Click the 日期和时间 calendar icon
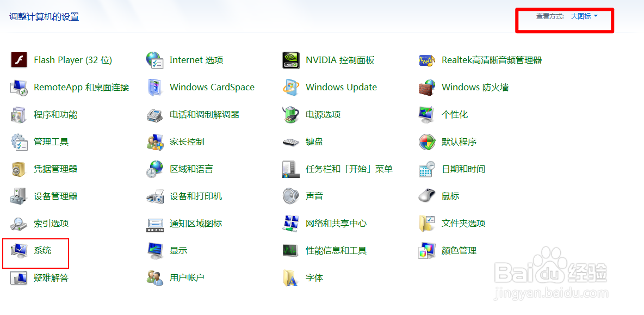This screenshot has width=644, height=315. pos(427,169)
